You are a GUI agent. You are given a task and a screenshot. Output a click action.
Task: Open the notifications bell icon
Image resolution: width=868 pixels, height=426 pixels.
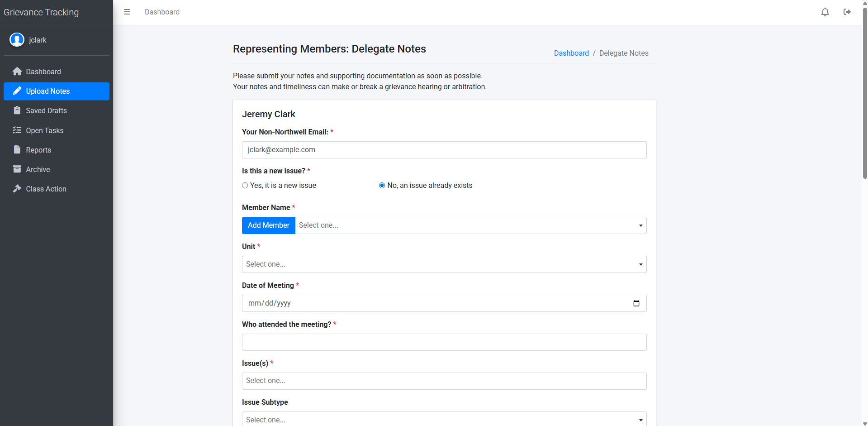(825, 12)
